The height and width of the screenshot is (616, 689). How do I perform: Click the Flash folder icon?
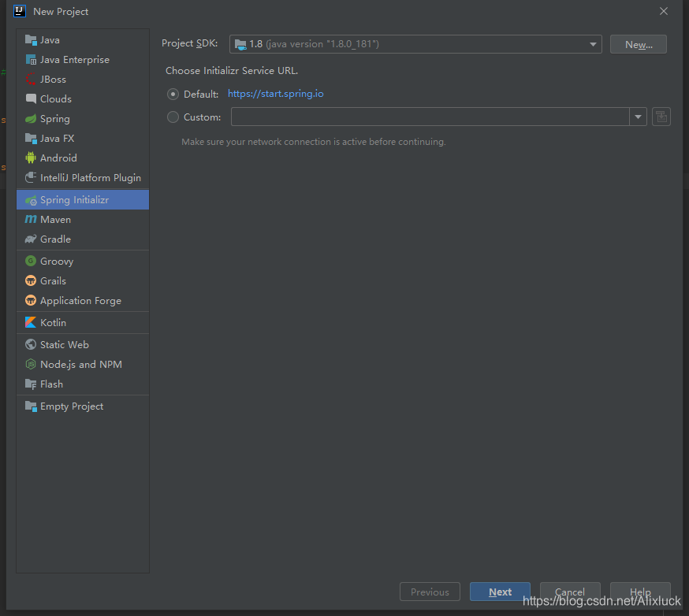click(31, 384)
